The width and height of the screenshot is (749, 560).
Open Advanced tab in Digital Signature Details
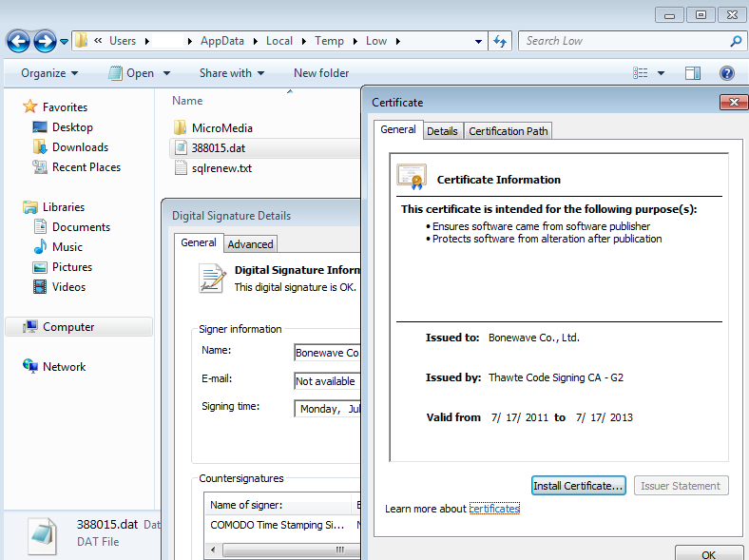(250, 244)
